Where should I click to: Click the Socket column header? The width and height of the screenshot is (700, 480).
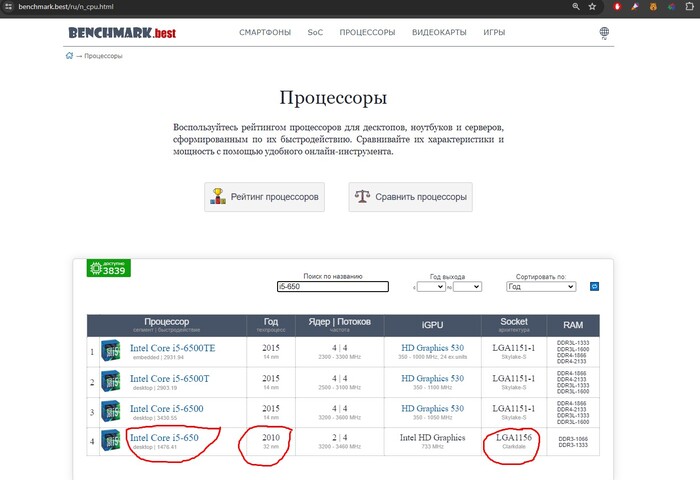coord(514,325)
